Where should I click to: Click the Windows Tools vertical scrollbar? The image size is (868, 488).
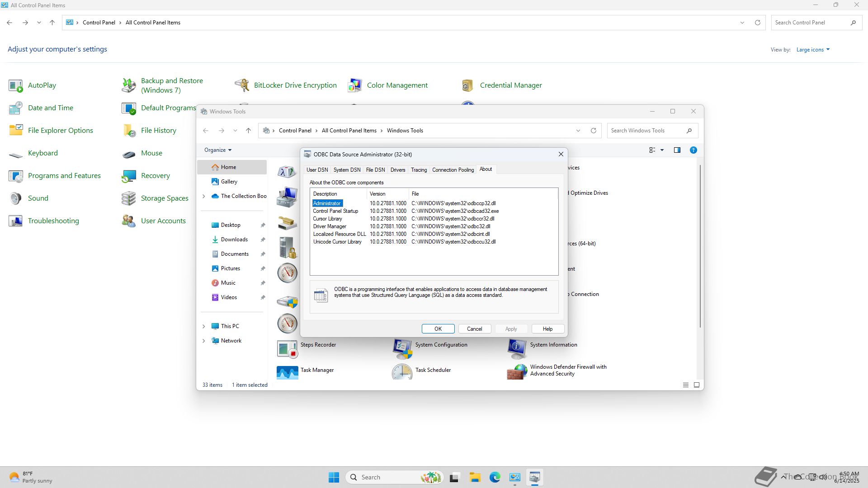(x=700, y=246)
